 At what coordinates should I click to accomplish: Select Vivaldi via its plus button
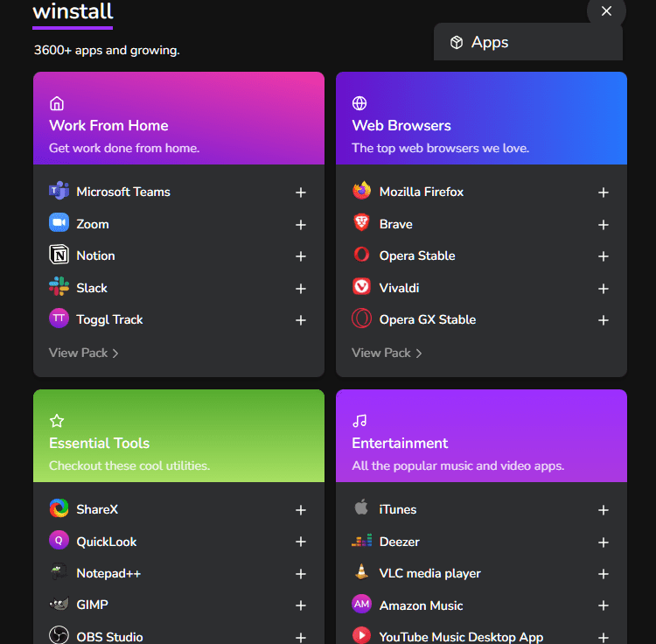603,289
